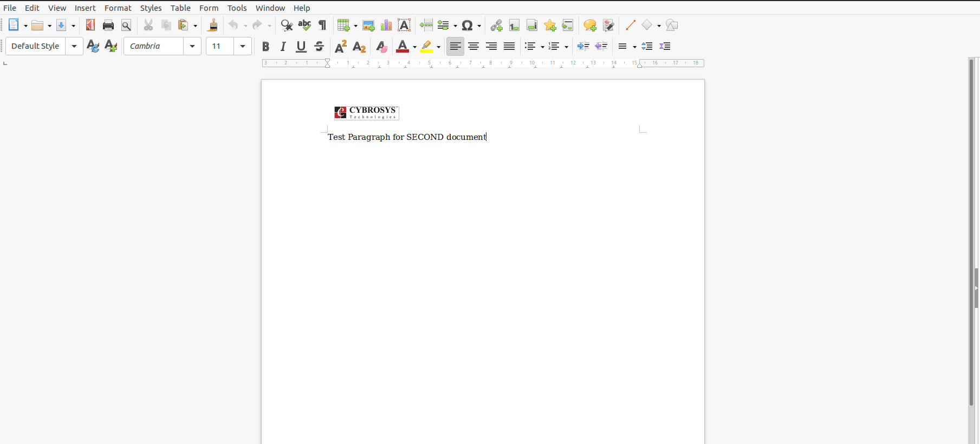The height and width of the screenshot is (444, 980).
Task: Click the Redo arrow
Action: pos(257,25)
